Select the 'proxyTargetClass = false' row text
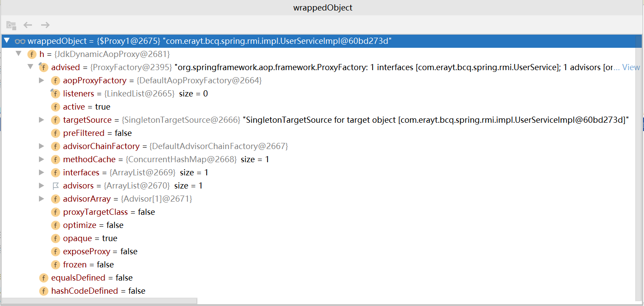This screenshot has height=306, width=644. coord(109,212)
